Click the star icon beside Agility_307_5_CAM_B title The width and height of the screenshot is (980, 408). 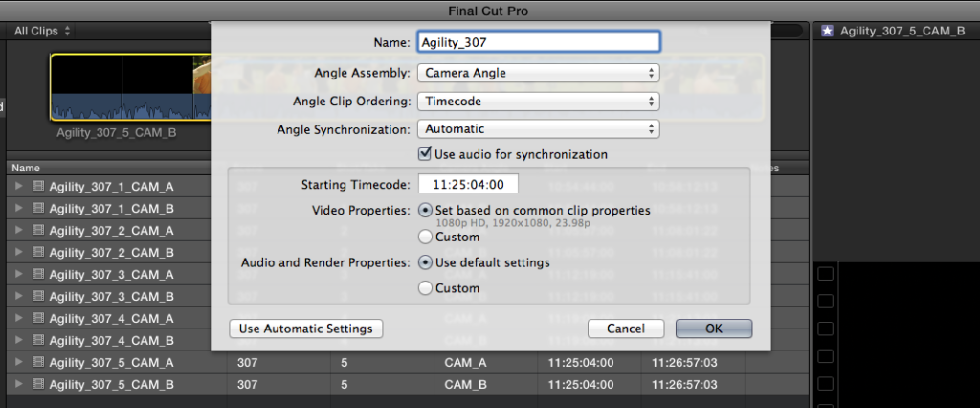point(827,31)
